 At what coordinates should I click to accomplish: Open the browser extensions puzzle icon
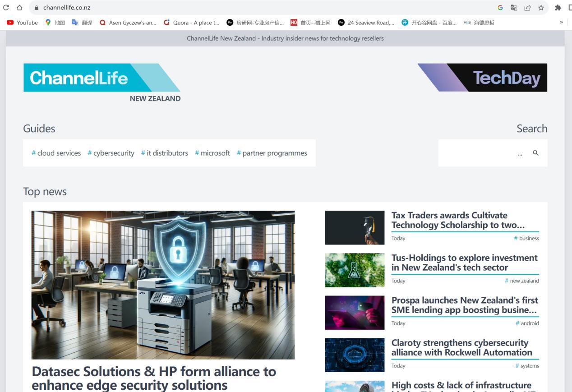pyautogui.click(x=558, y=7)
